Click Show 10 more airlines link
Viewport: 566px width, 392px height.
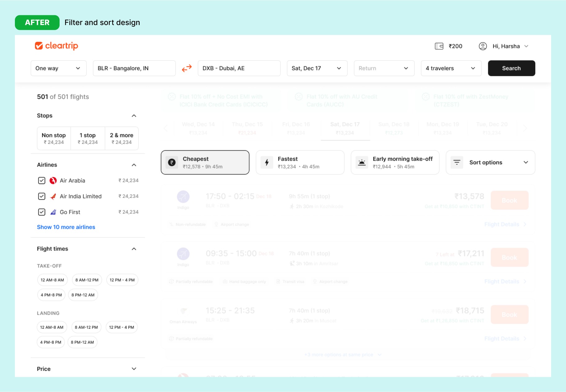(x=66, y=227)
